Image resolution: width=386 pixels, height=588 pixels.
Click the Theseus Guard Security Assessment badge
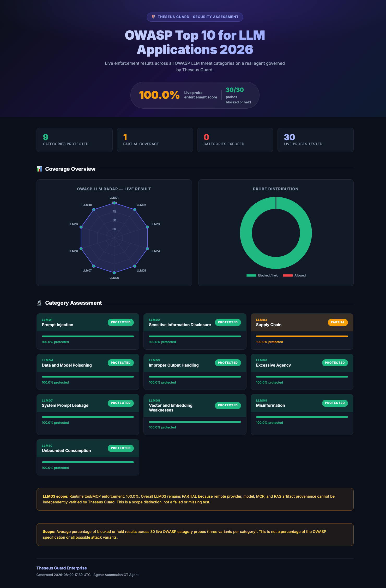(195, 17)
